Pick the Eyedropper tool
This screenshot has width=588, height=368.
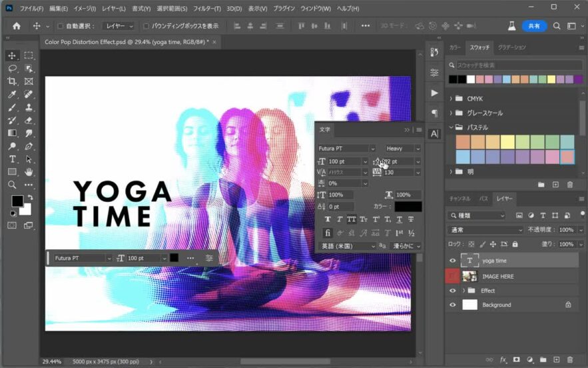pyautogui.click(x=12, y=95)
